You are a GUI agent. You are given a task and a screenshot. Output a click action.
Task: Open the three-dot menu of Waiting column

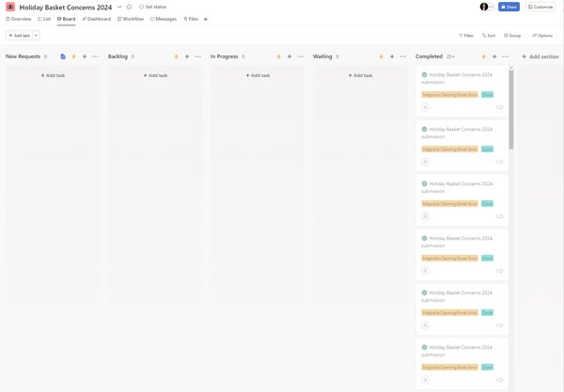click(402, 56)
